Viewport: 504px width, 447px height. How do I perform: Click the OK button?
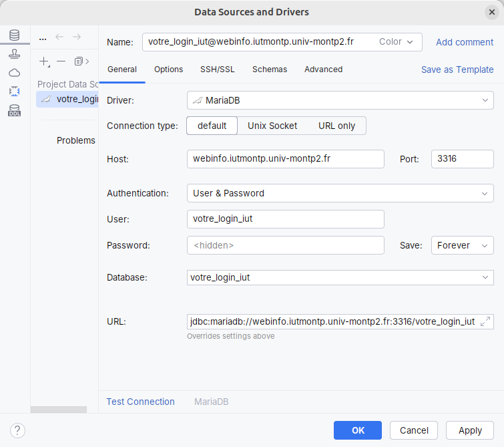coord(357,430)
